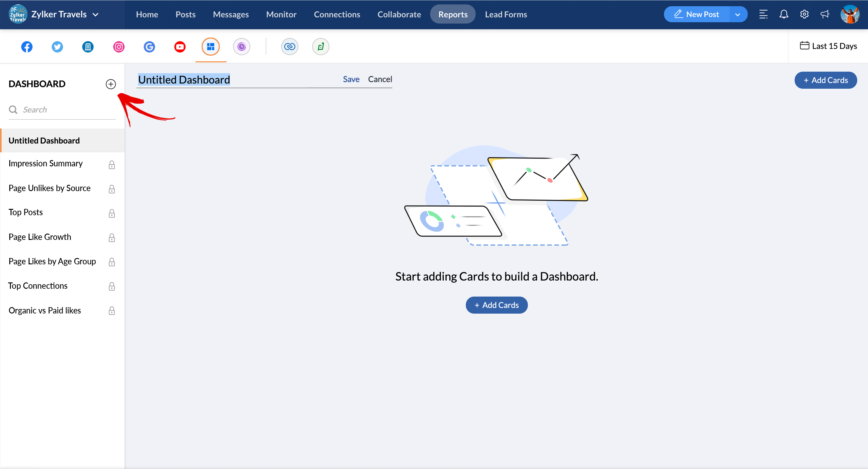
Task: Open user profile avatar
Action: click(850, 14)
